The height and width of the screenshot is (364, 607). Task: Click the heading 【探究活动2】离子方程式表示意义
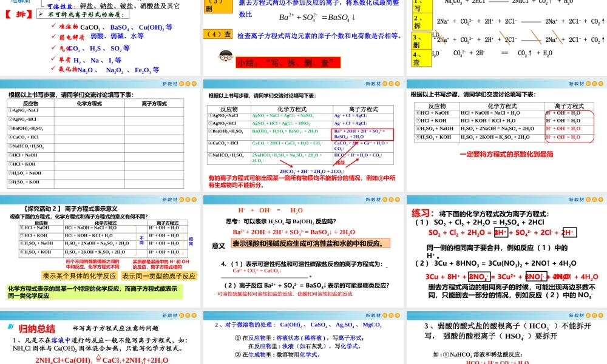(70, 209)
